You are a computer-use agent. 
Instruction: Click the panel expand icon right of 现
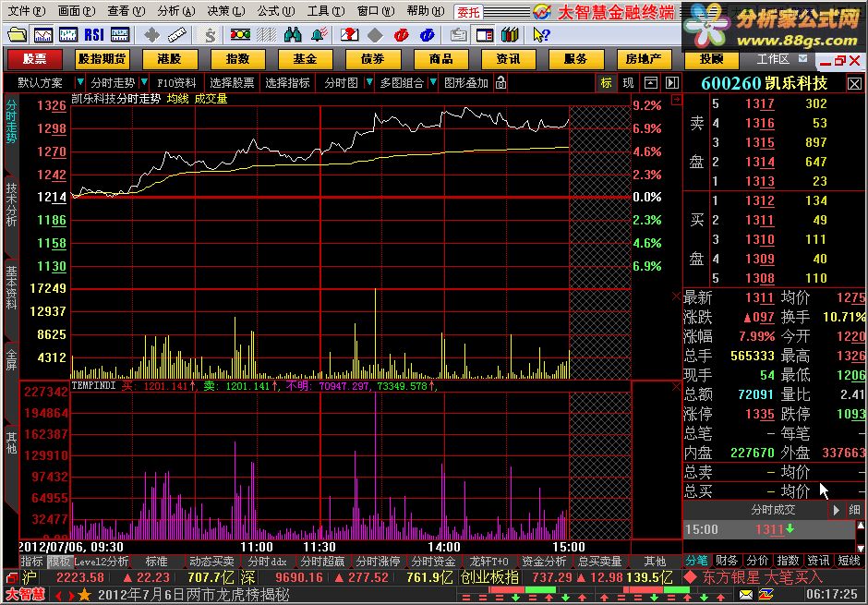[x=651, y=83]
